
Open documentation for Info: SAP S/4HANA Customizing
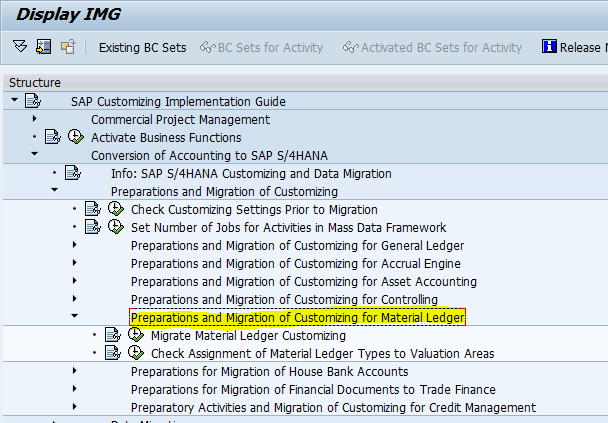point(72,173)
